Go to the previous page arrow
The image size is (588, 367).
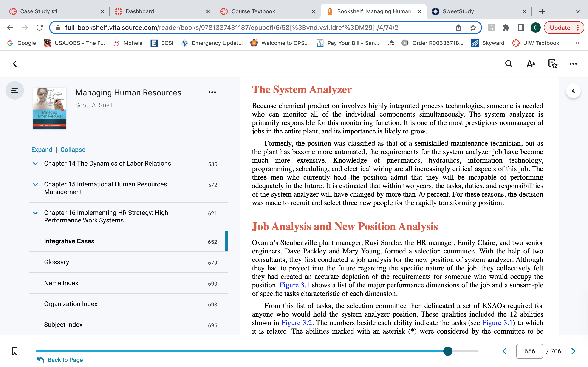coord(505,351)
